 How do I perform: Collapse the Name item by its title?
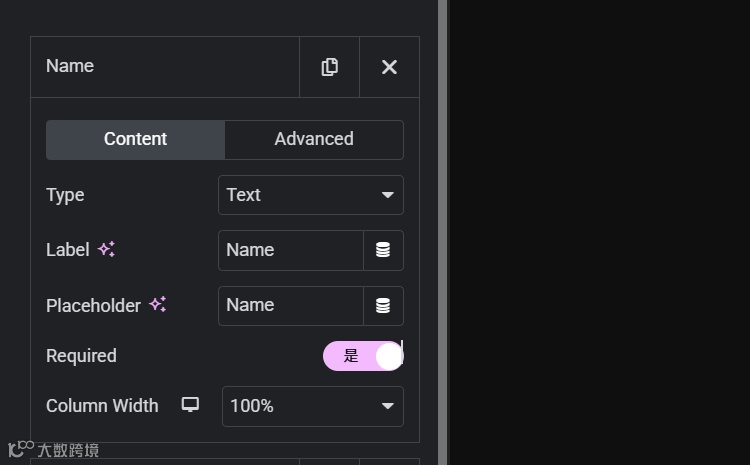click(70, 66)
